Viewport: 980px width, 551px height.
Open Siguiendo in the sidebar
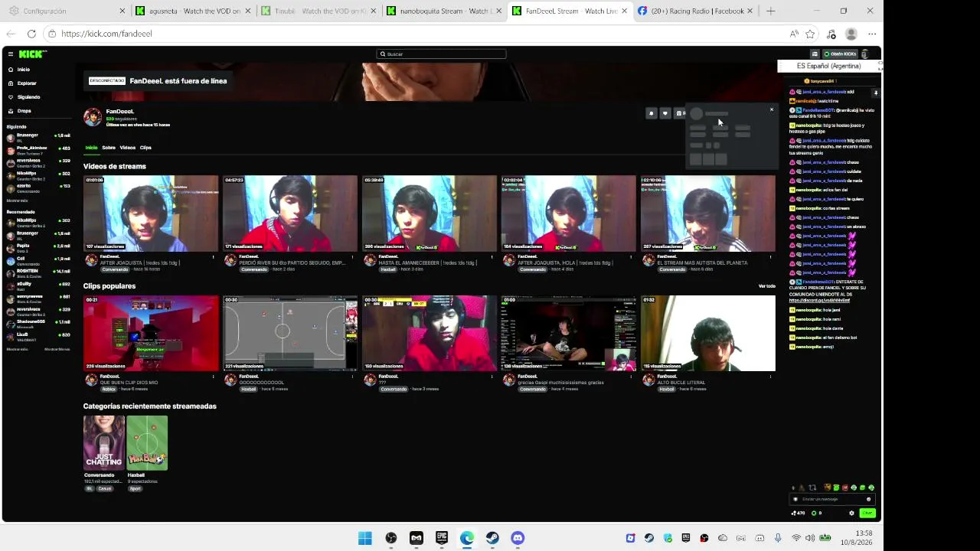(28, 97)
